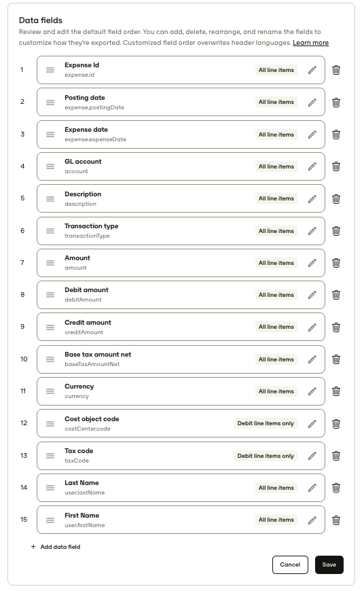Edit the Tax code field
The height and width of the screenshot is (591, 364).
[312, 456]
